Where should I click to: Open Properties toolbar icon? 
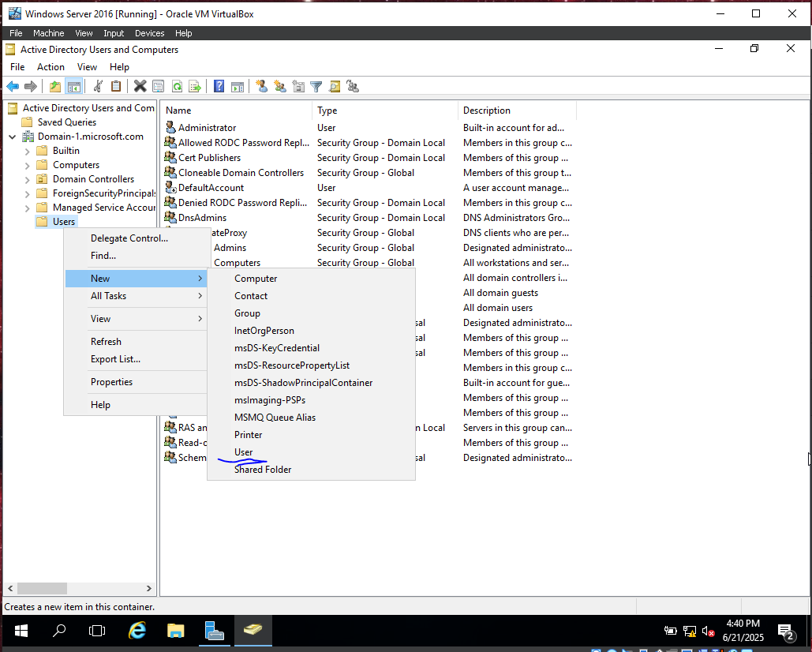pyautogui.click(x=159, y=87)
